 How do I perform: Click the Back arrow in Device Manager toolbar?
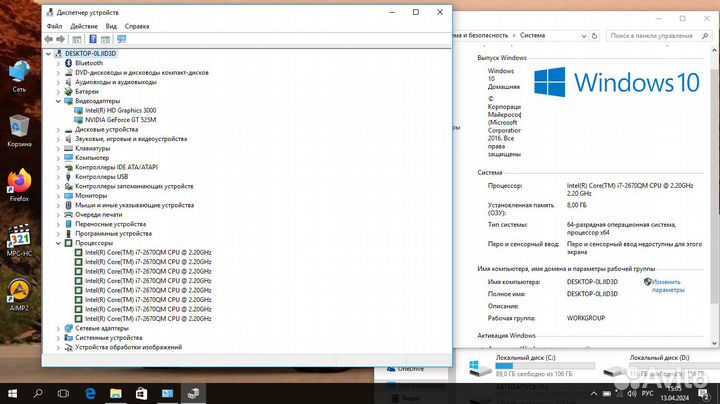[x=49, y=39]
